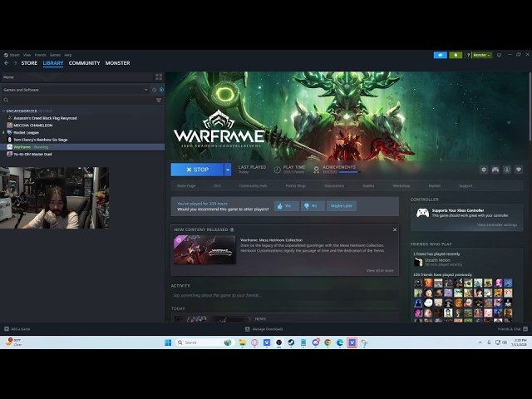
Task: Click View controller settings link
Action: click(x=497, y=225)
